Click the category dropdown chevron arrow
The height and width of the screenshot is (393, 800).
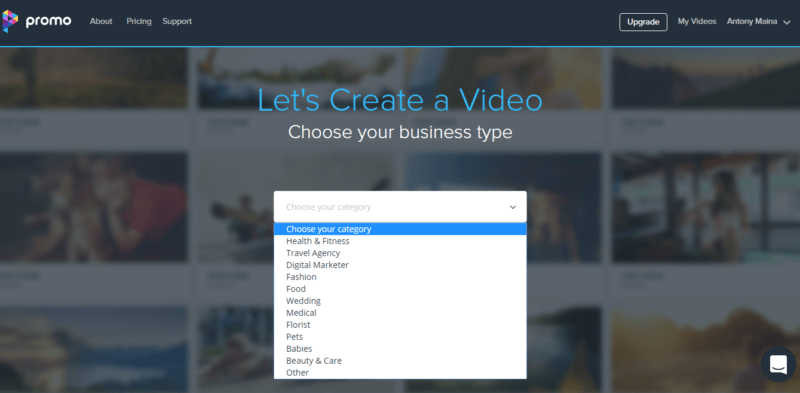coord(513,207)
